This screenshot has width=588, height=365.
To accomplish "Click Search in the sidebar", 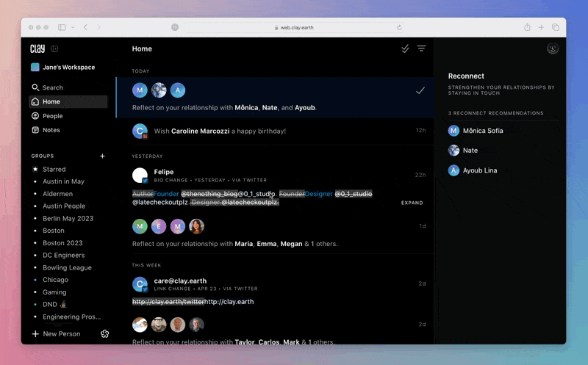I will pos(52,87).
